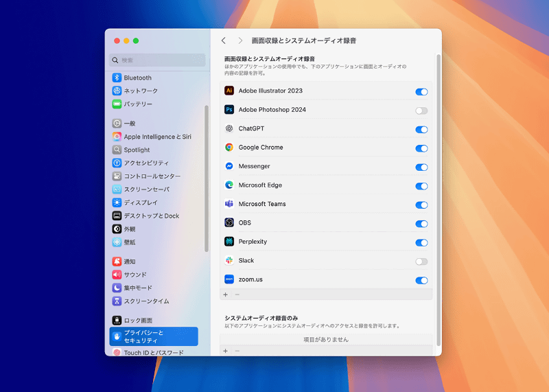Click the システムオーディオ録音のみ heading
Image resolution: width=549 pixels, height=392 pixels.
[261, 318]
